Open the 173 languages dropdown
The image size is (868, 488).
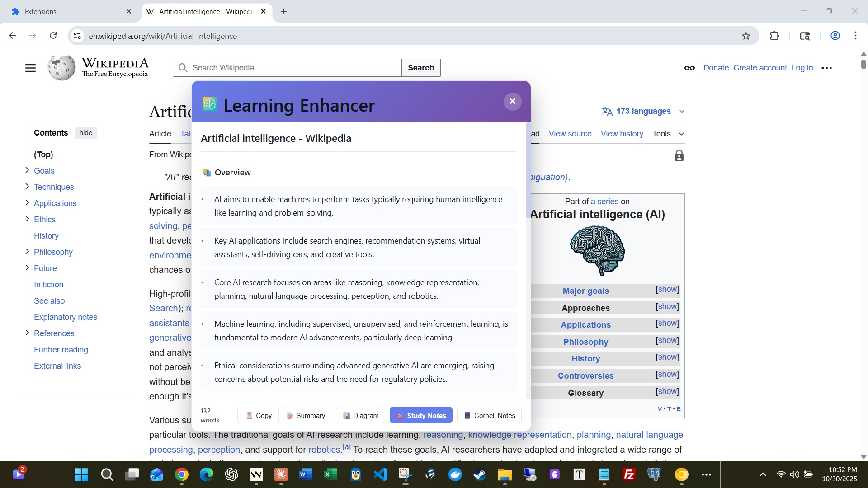(x=643, y=111)
